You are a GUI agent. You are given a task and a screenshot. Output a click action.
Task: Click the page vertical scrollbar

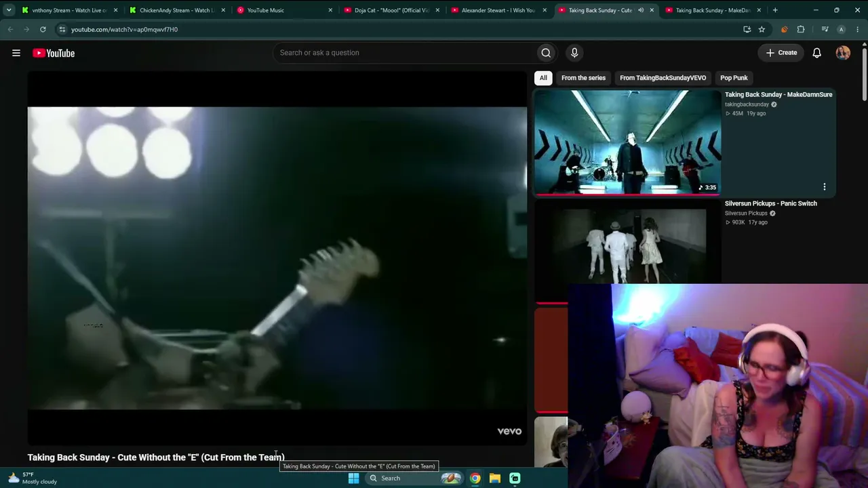pyautogui.click(x=865, y=75)
